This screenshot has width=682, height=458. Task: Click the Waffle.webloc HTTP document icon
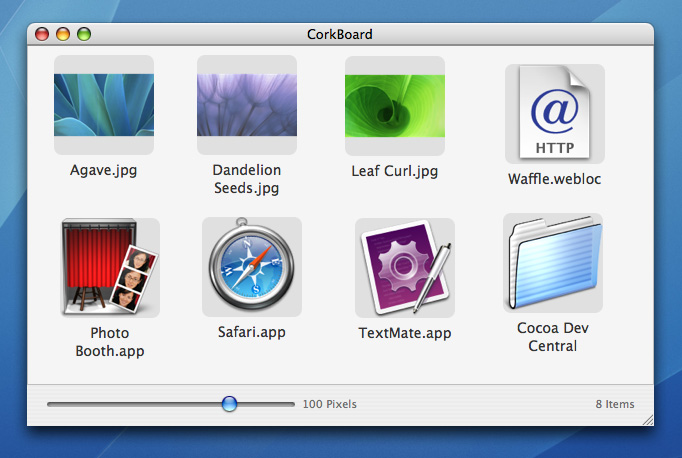[x=555, y=112]
